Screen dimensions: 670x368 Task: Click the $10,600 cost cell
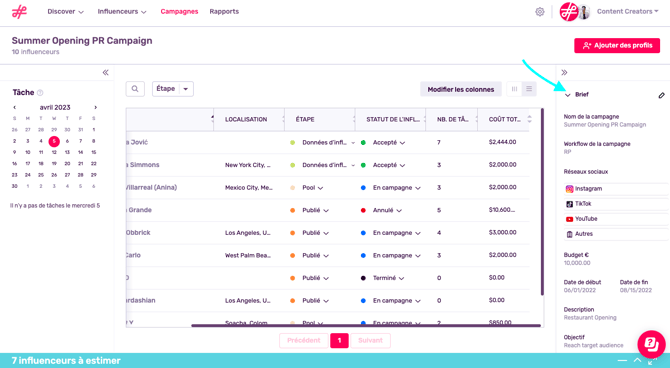point(502,210)
